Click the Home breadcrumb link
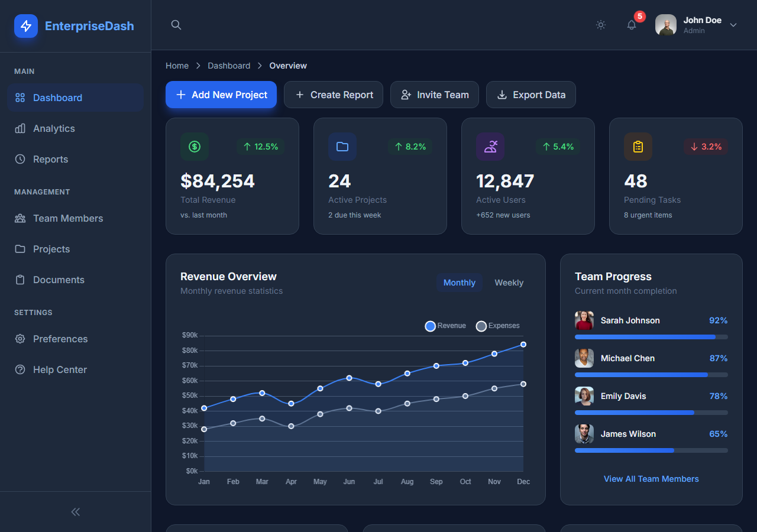 pyautogui.click(x=177, y=66)
